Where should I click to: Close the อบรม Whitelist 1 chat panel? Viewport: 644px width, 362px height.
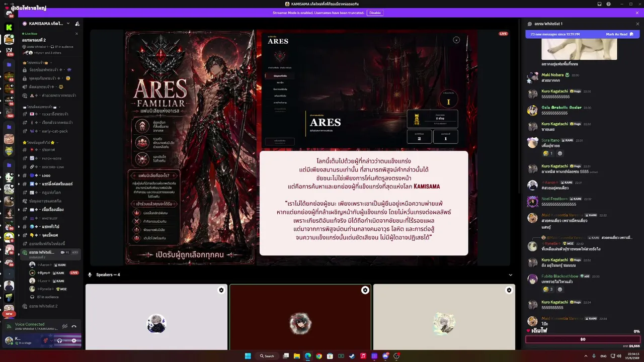point(637,24)
